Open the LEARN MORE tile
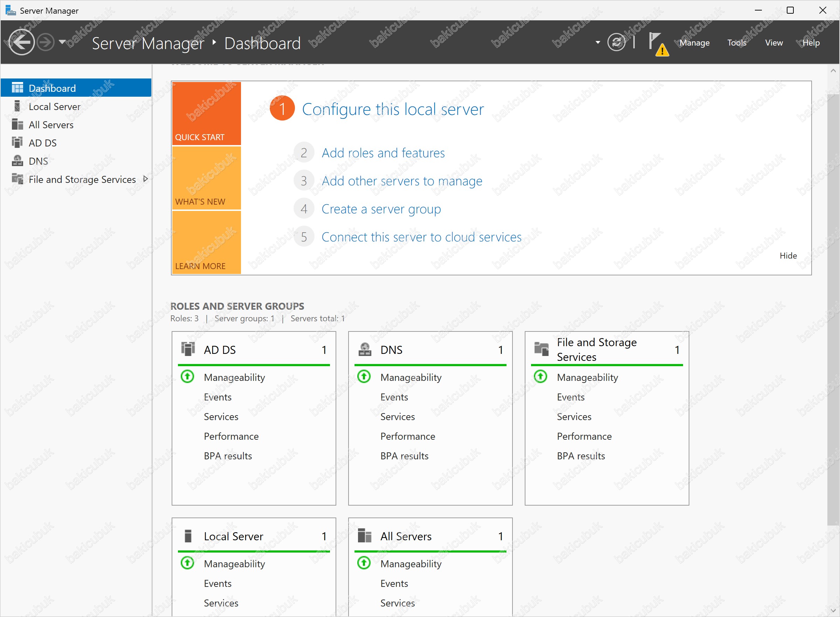This screenshot has width=840, height=617. [x=206, y=242]
